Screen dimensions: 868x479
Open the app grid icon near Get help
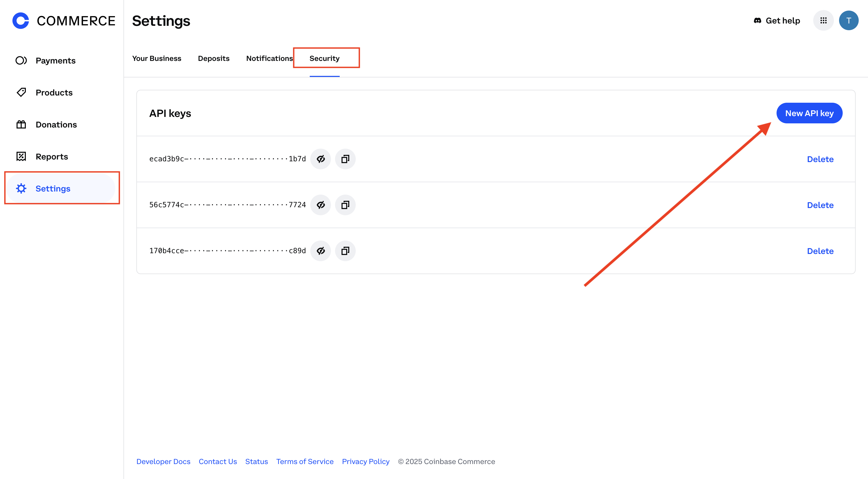pyautogui.click(x=824, y=20)
